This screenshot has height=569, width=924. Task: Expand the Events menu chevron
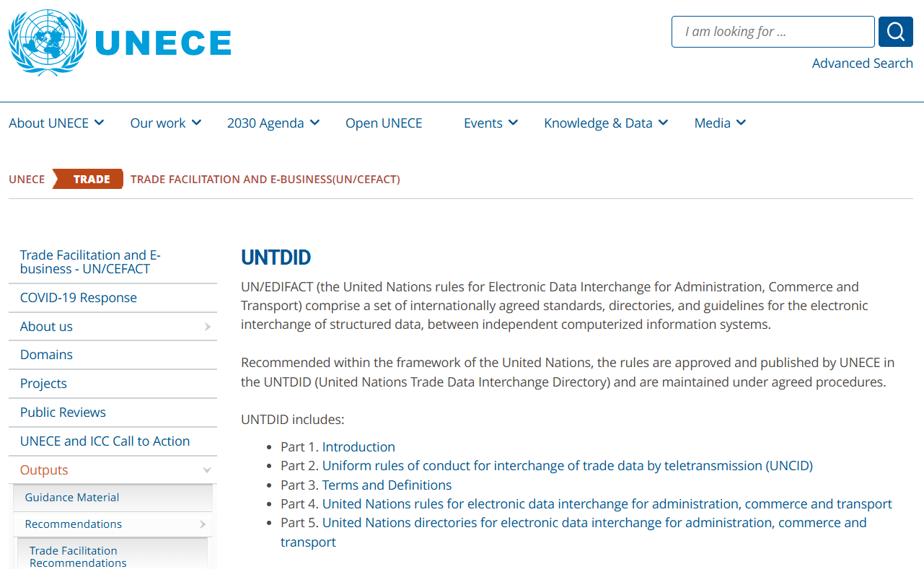(x=513, y=123)
